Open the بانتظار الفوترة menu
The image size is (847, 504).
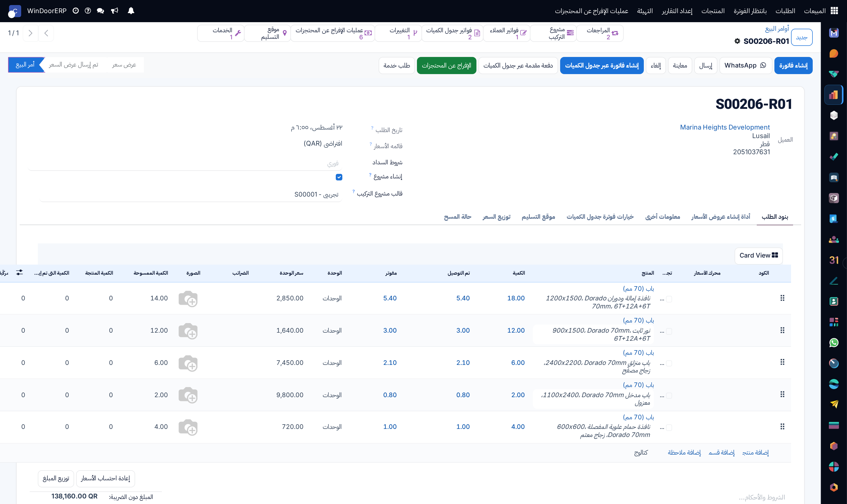(750, 11)
